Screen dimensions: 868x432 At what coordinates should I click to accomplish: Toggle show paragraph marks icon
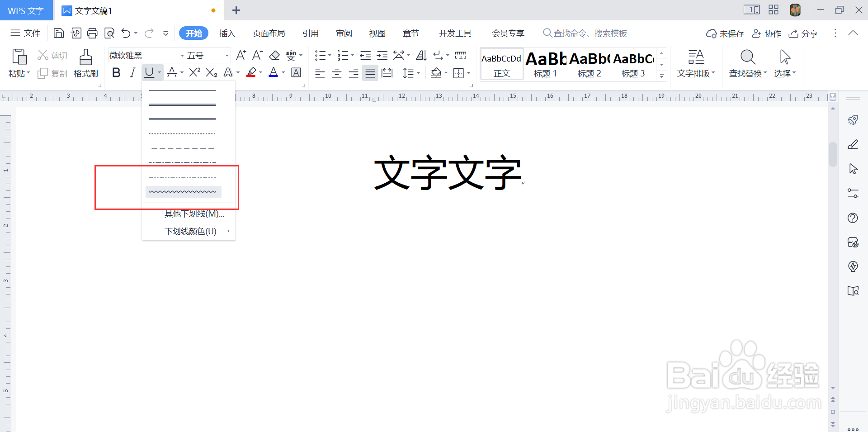pos(438,55)
